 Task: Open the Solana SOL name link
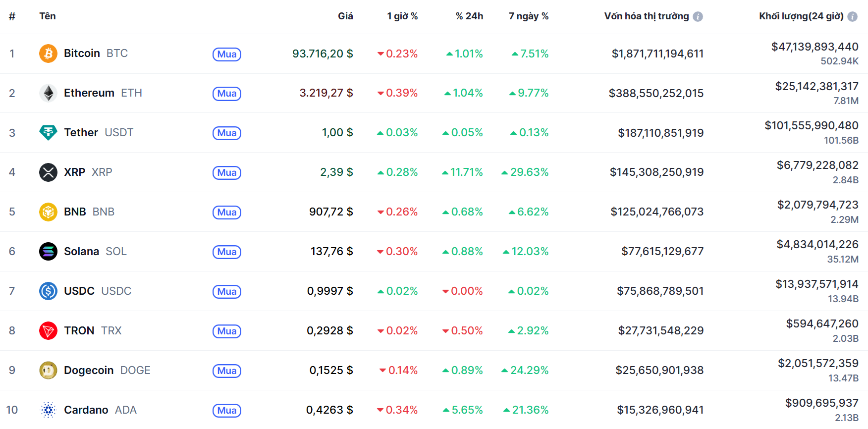coord(95,252)
